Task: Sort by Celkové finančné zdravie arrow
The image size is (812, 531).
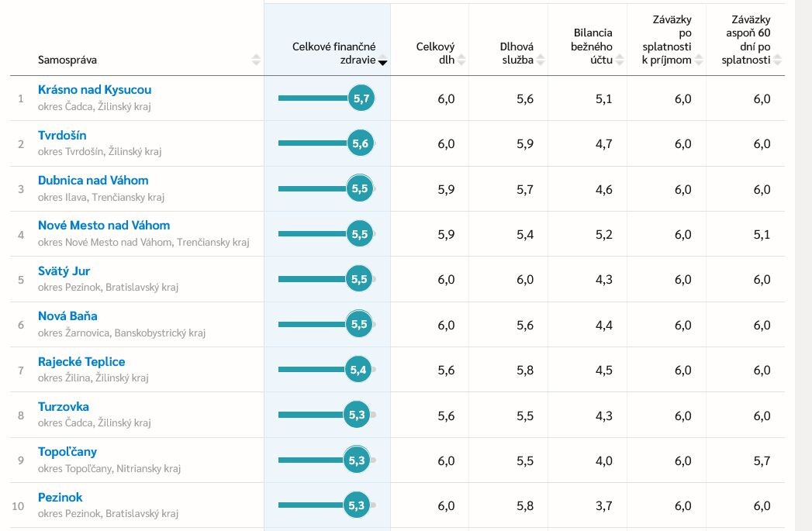Action: (382, 62)
